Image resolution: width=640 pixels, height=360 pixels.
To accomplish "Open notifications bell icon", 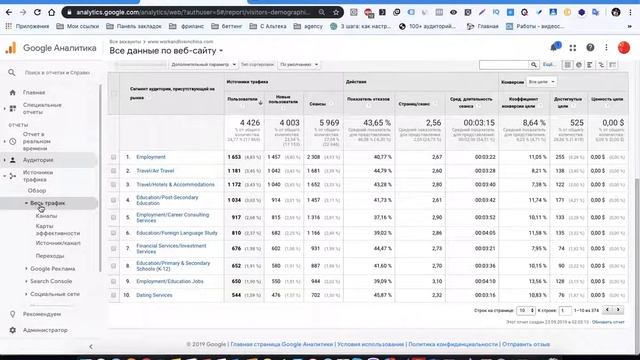I will pyautogui.click(x=555, y=47).
